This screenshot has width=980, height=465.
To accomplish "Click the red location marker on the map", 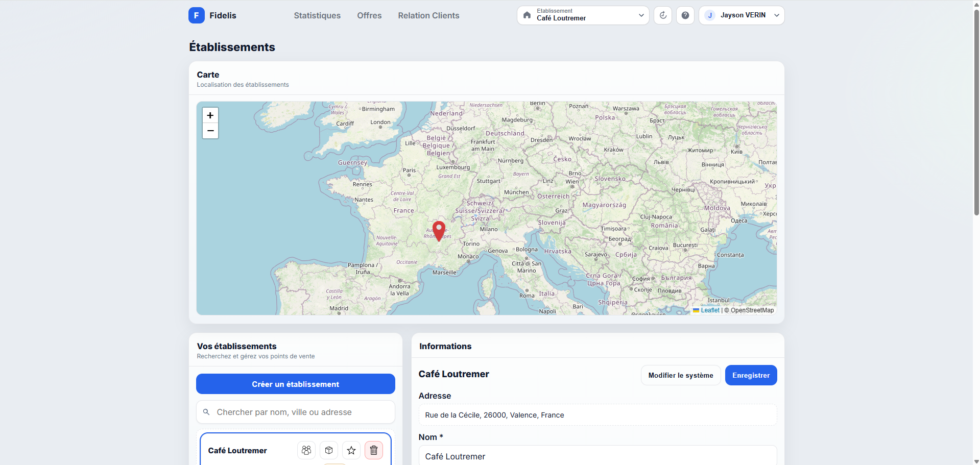I will [439, 230].
